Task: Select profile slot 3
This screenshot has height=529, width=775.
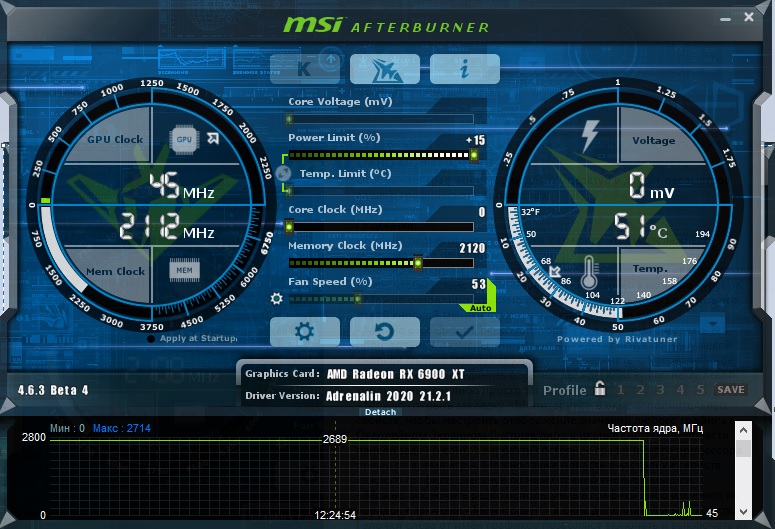Action: click(660, 390)
